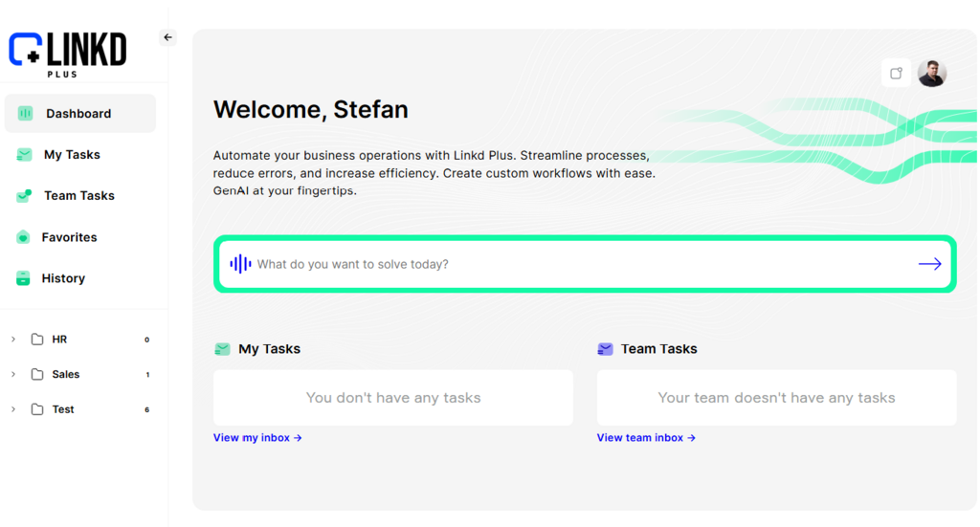Expand the Test folder chevron

pyautogui.click(x=13, y=409)
